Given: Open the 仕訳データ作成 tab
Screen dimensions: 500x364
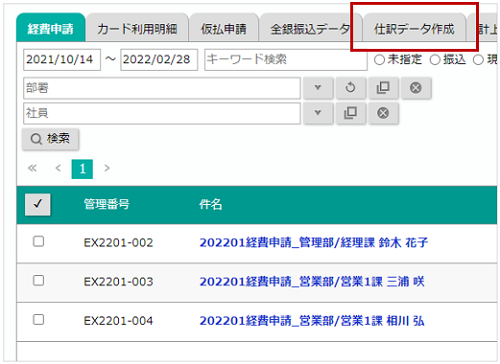Looking at the screenshot, I should [x=414, y=29].
